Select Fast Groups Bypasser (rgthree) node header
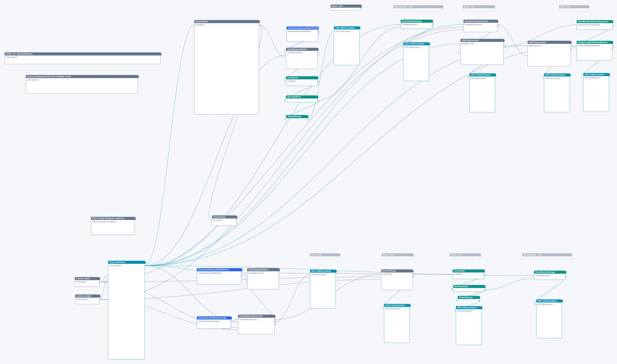 point(113,218)
